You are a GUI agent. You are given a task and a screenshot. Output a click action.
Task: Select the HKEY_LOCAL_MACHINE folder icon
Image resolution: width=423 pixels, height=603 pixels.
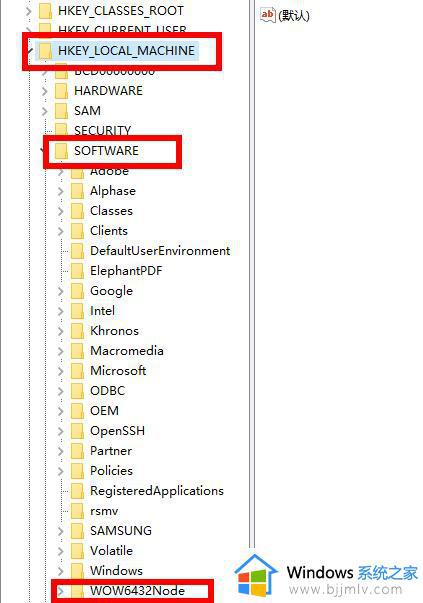pyautogui.click(x=45, y=51)
